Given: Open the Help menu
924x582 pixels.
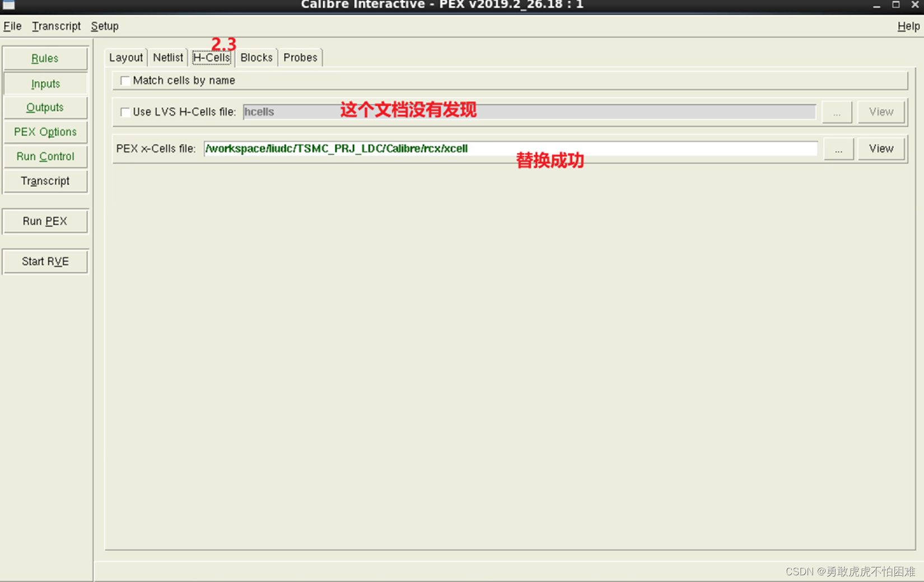Looking at the screenshot, I should [x=908, y=26].
